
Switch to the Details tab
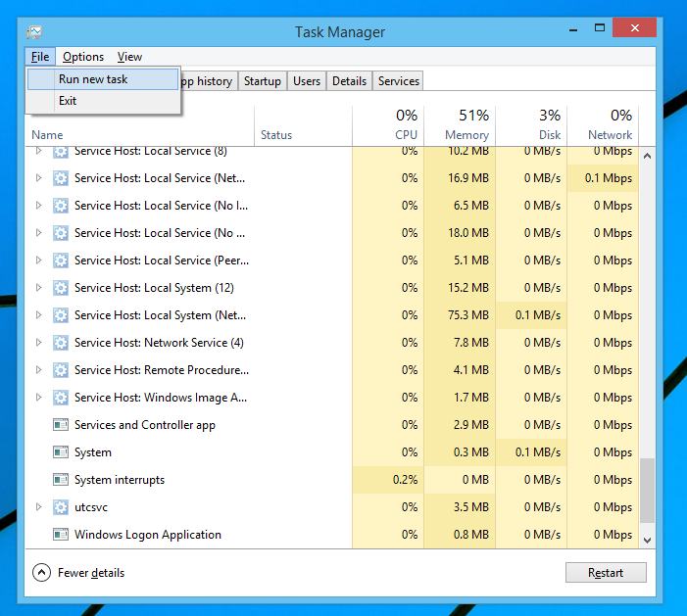[x=349, y=81]
